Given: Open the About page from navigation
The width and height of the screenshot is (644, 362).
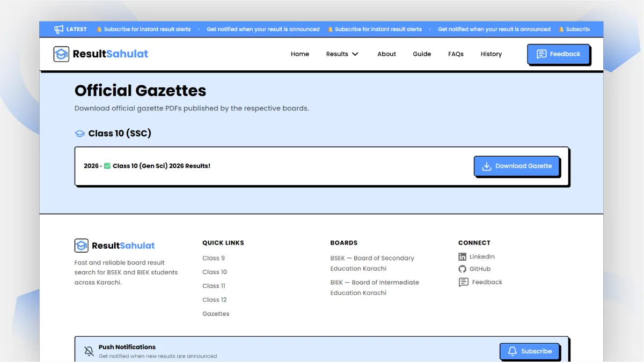Looking at the screenshot, I should (x=386, y=54).
